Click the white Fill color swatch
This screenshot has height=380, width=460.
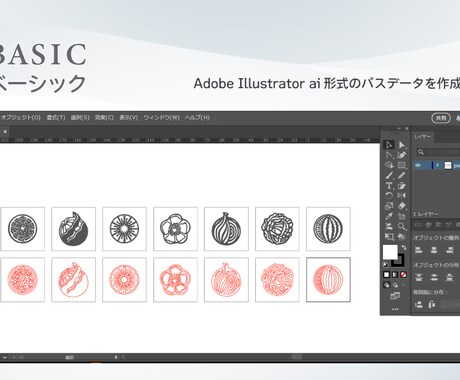tap(390, 252)
